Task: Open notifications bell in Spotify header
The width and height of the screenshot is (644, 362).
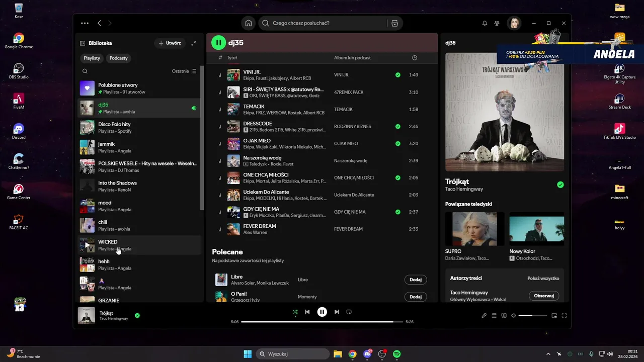Action: point(485,23)
